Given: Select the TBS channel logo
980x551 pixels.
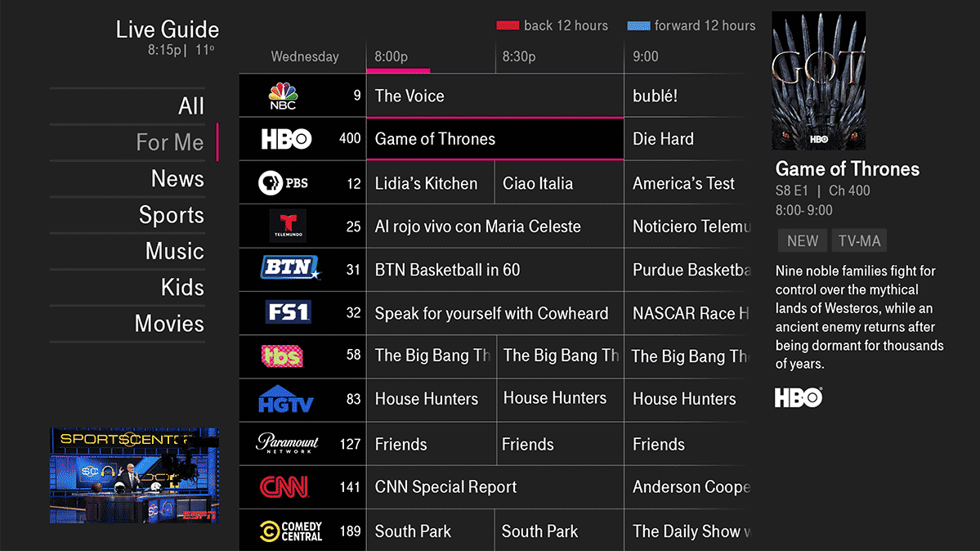Looking at the screenshot, I should coord(281,356).
